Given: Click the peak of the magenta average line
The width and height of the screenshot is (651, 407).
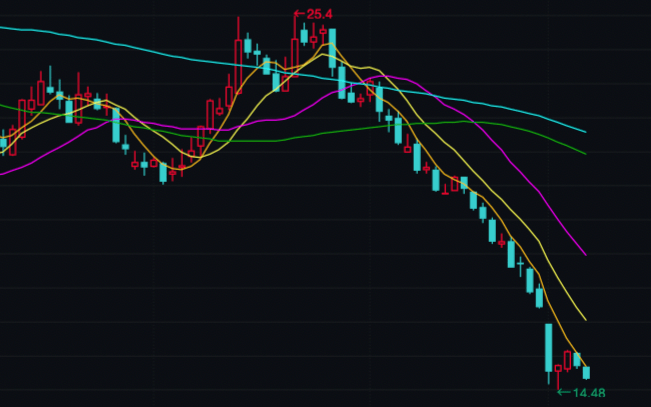Looking at the screenshot, I should point(384,76).
